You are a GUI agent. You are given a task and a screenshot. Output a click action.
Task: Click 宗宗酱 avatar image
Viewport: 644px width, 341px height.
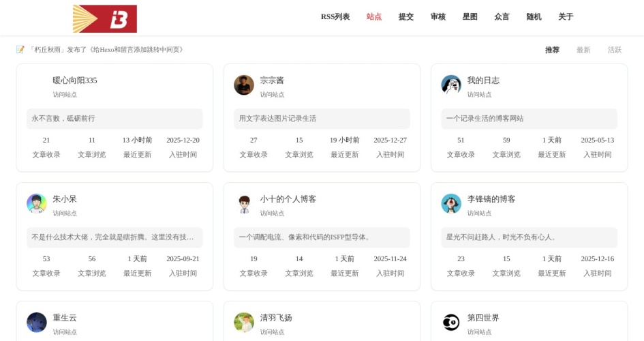pos(244,85)
